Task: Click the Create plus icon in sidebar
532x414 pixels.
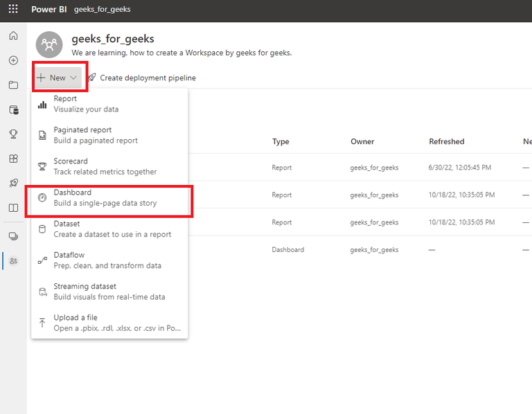Action: point(13,60)
